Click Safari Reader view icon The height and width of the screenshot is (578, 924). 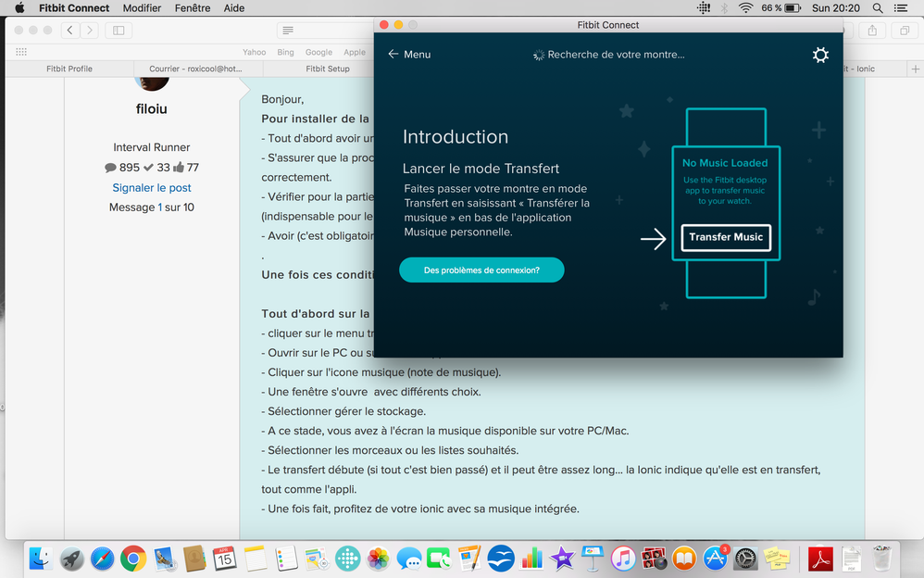tap(288, 30)
